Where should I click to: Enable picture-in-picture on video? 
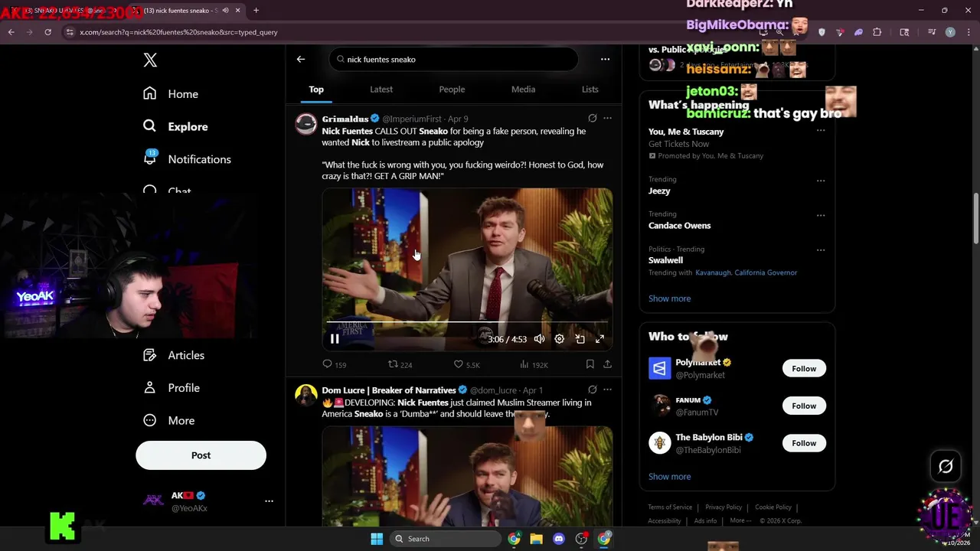[580, 339]
